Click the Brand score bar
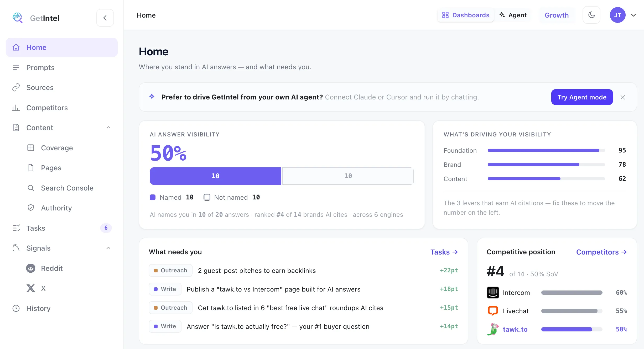 (546, 165)
